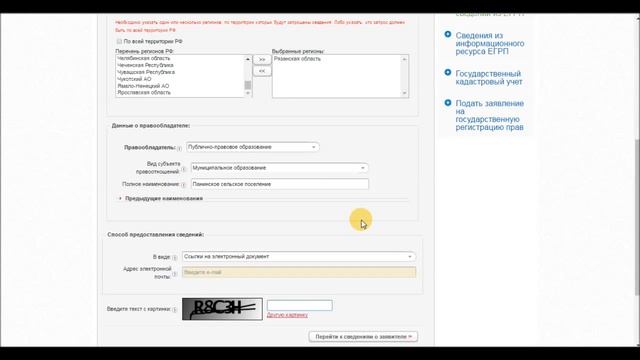Click the bullet icon beside Сведения из информационного ресурса ЕГРП
The image size is (640, 360).
448,35
